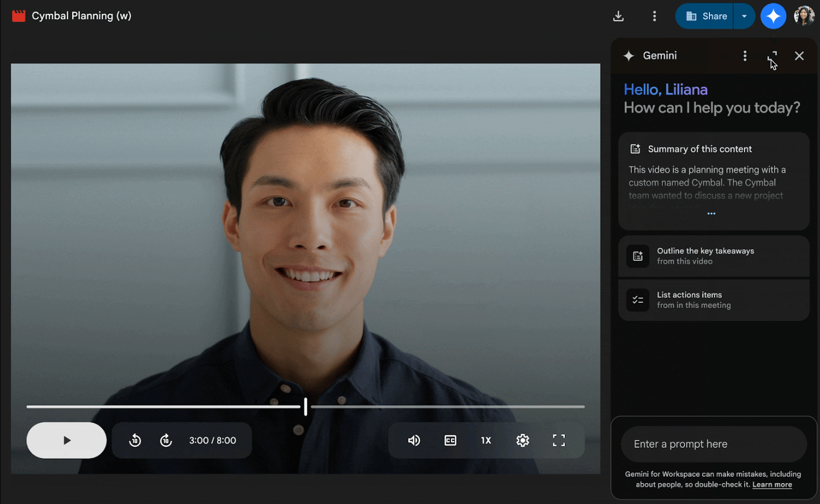Play the video
This screenshot has width=820, height=504.
[x=66, y=440]
